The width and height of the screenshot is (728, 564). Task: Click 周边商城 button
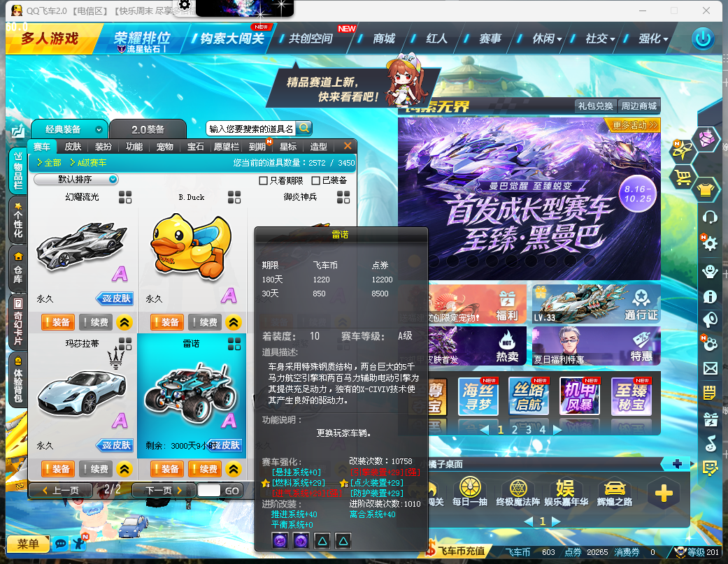[x=639, y=106]
